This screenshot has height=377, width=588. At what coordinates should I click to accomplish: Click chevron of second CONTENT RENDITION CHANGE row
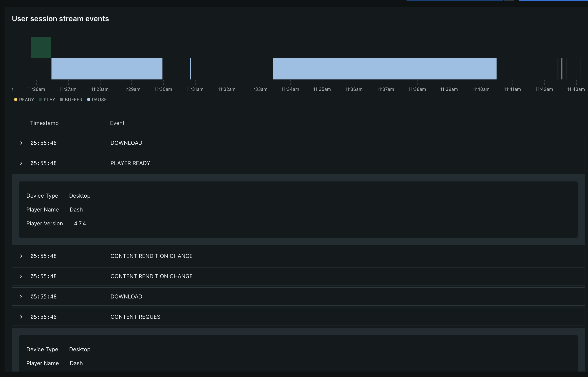click(x=21, y=276)
